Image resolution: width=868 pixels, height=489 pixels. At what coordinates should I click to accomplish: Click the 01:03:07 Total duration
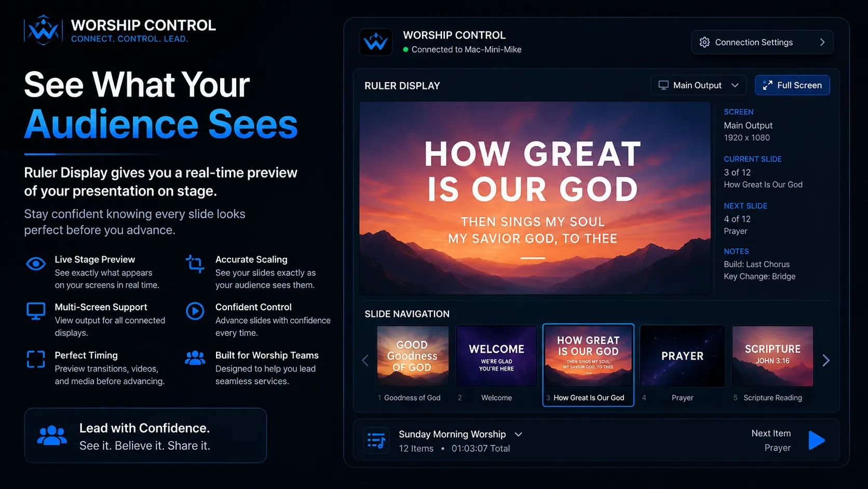pyautogui.click(x=481, y=448)
